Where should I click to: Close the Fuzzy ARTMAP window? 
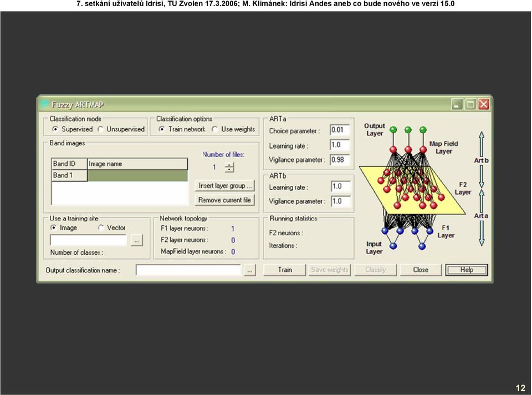click(484, 104)
